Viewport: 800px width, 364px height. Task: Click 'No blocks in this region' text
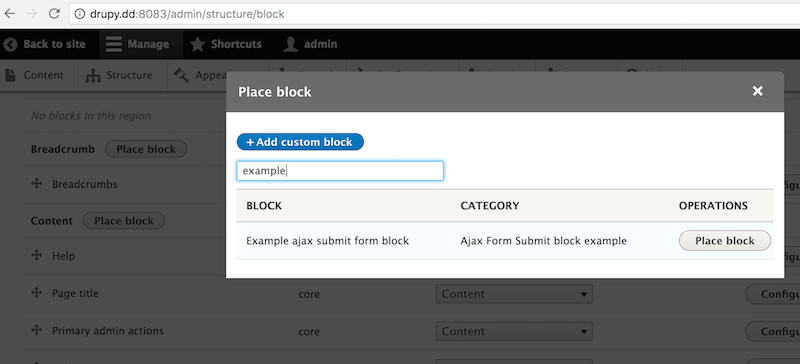tap(91, 116)
